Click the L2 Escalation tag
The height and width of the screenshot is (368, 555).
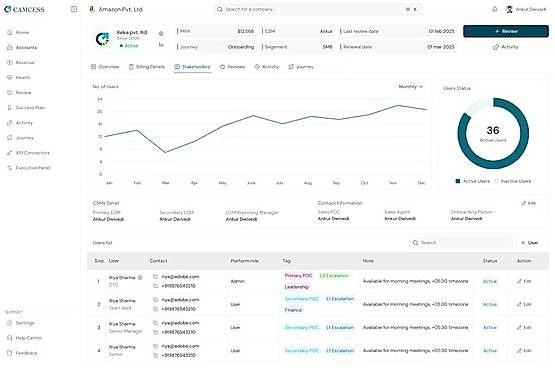334,276
